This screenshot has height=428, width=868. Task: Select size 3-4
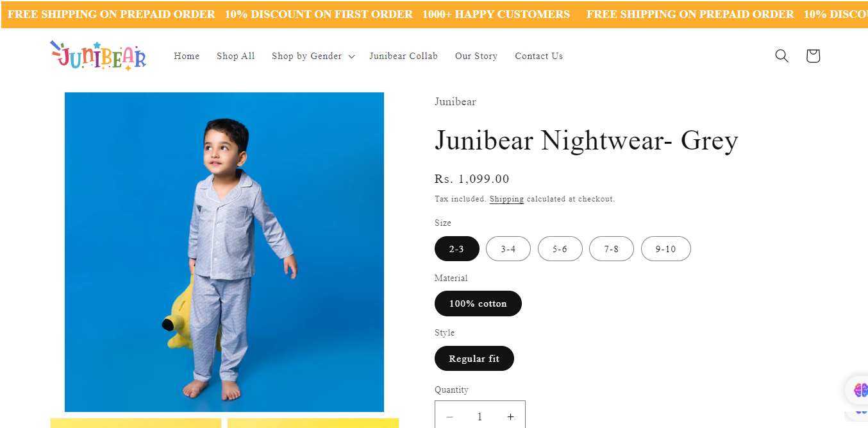[508, 249]
